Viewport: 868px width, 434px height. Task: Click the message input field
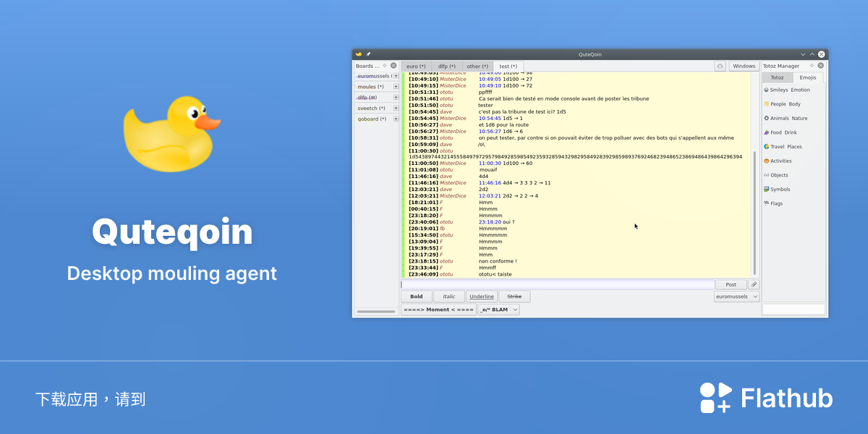[x=558, y=285]
